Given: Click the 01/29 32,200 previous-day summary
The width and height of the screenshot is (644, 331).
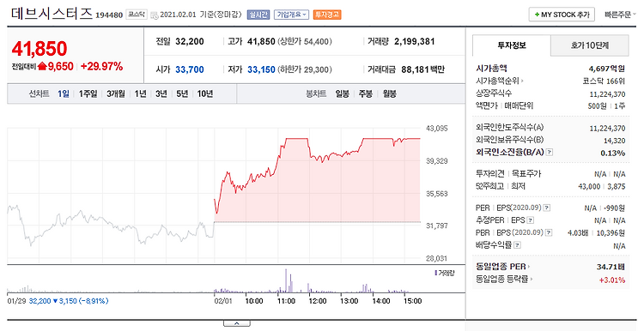Looking at the screenshot, I should coord(58,301).
